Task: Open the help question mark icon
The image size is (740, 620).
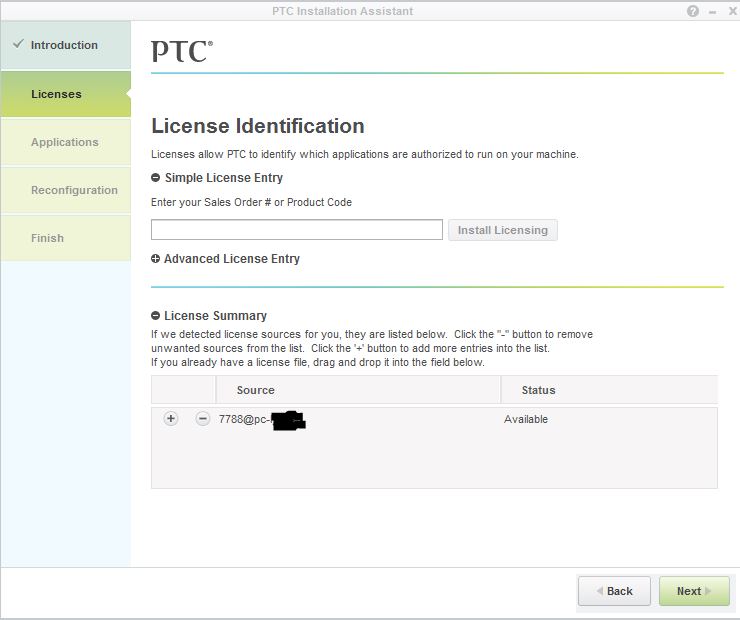Action: pyautogui.click(x=692, y=11)
